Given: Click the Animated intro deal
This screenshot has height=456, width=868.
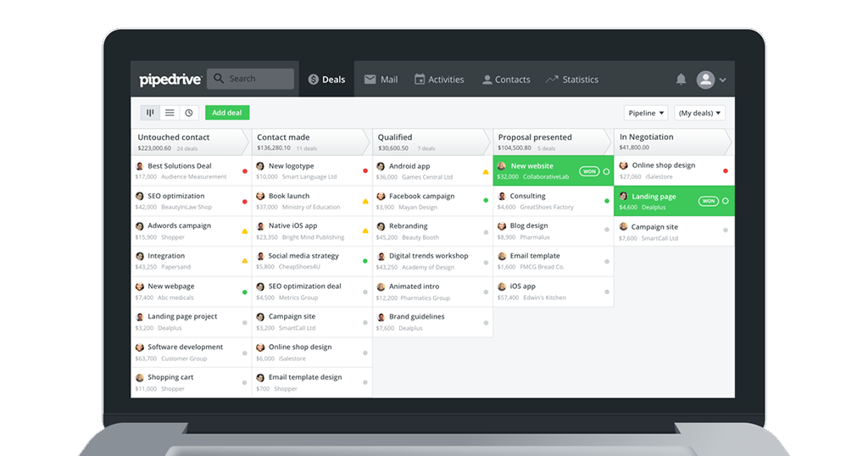Looking at the screenshot, I should coord(433,292).
